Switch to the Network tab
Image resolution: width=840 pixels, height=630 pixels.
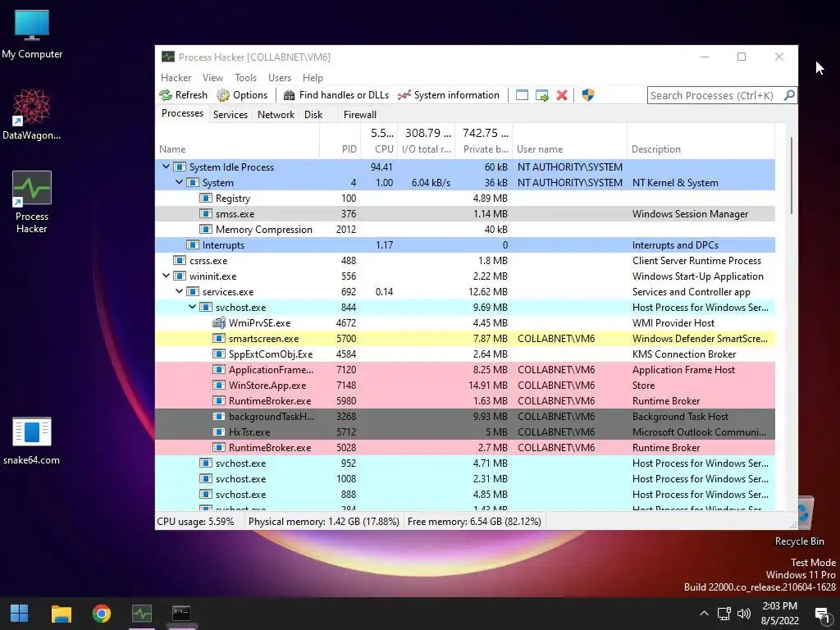point(276,115)
